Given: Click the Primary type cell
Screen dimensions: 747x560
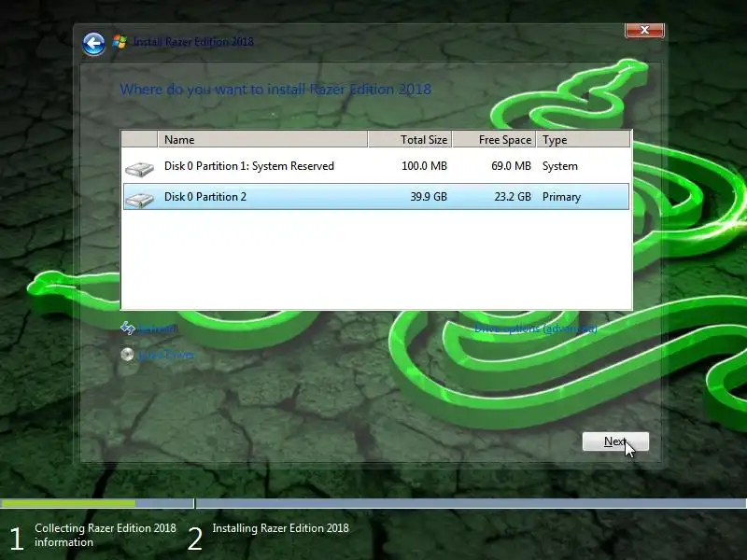Looking at the screenshot, I should [561, 197].
